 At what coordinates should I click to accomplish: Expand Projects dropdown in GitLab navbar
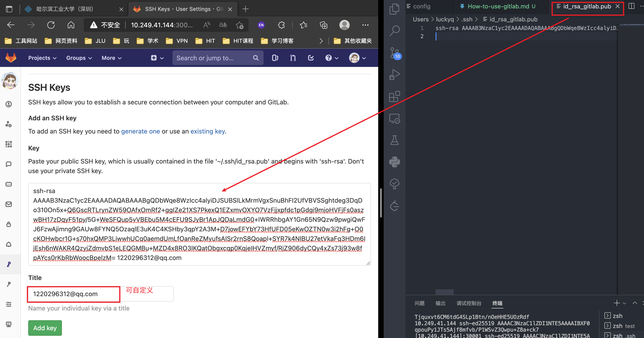tap(42, 58)
